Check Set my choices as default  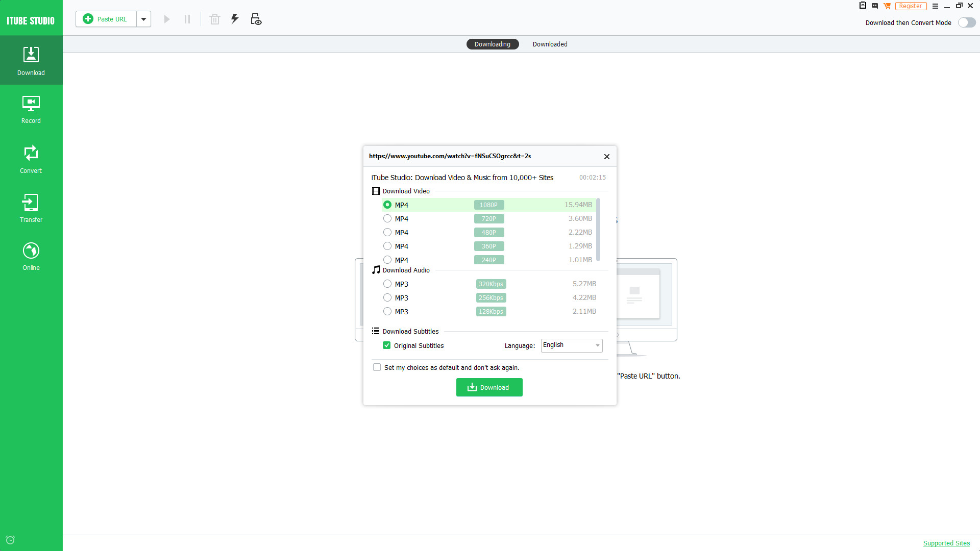377,367
